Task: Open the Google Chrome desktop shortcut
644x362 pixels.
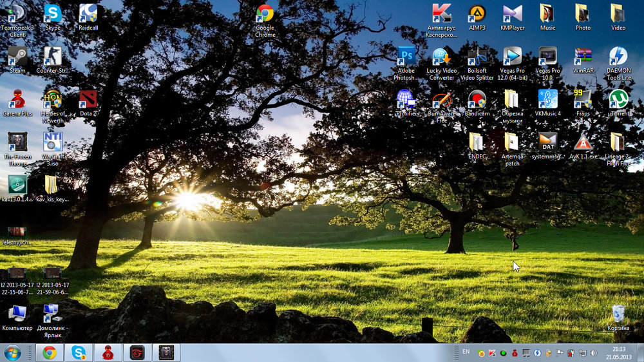Action: (x=265, y=14)
